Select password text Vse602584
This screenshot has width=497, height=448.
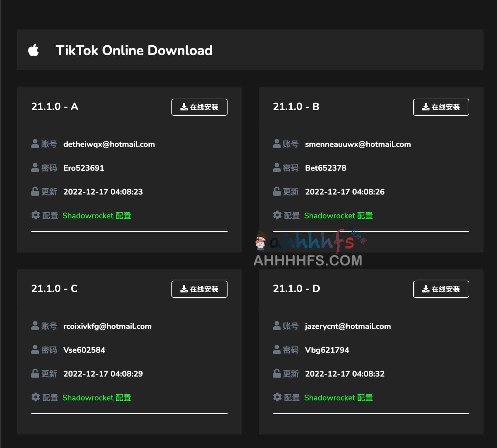pos(84,350)
